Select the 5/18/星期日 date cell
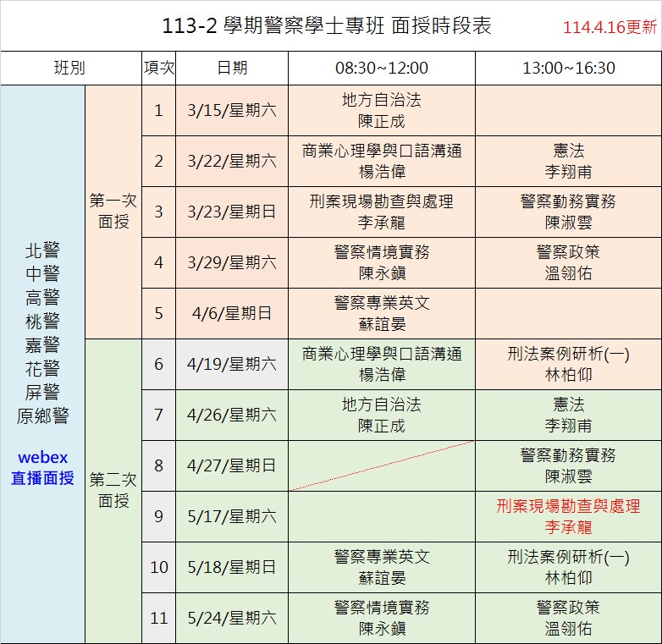This screenshot has height=644, width=662. pyautogui.click(x=232, y=568)
